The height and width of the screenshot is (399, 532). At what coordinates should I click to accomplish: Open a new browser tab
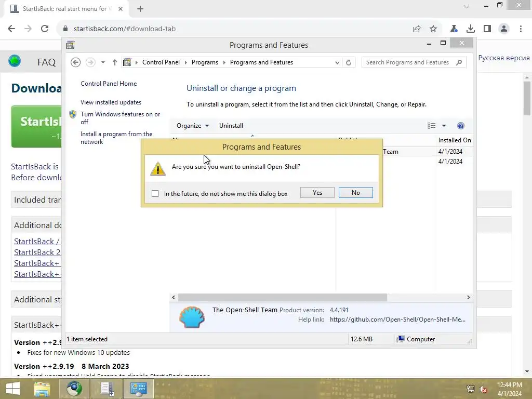pyautogui.click(x=140, y=9)
